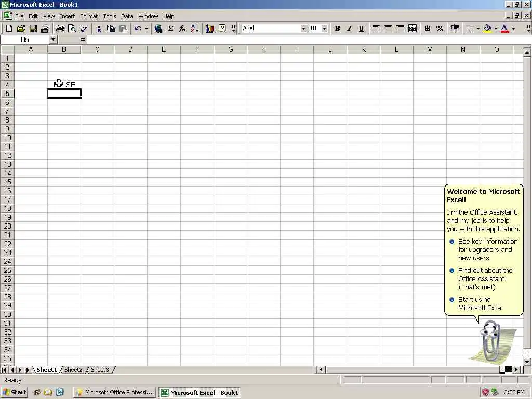Apply yellow fill color bucket

[x=487, y=29]
